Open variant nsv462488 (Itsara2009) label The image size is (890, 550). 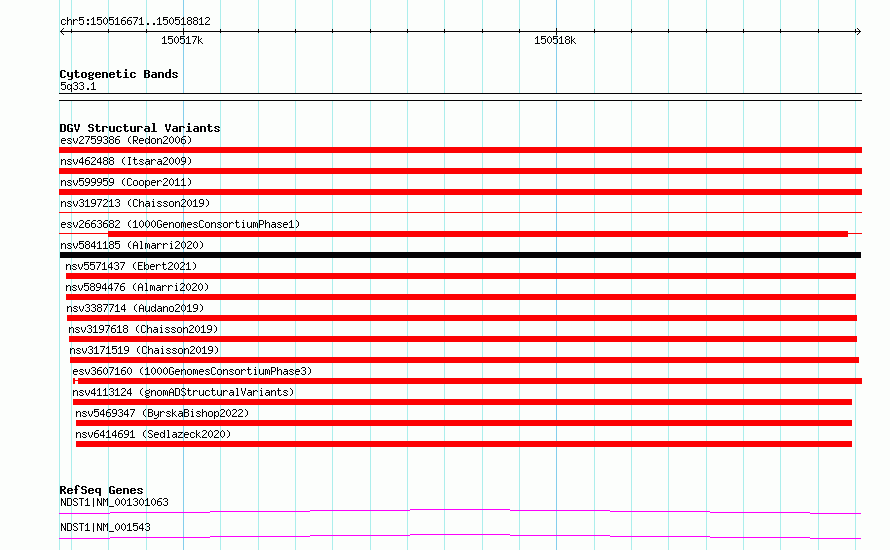[126, 161]
